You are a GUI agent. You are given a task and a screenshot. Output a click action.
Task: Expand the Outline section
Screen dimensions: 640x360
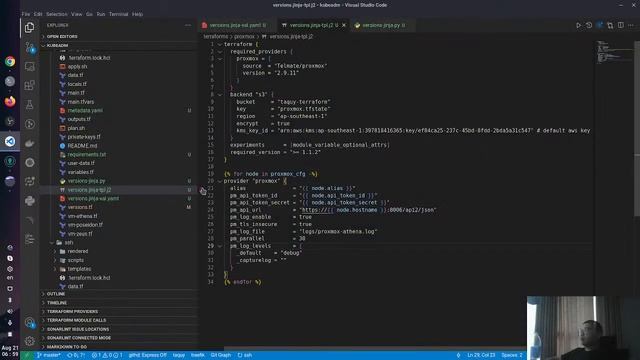(x=118, y=294)
